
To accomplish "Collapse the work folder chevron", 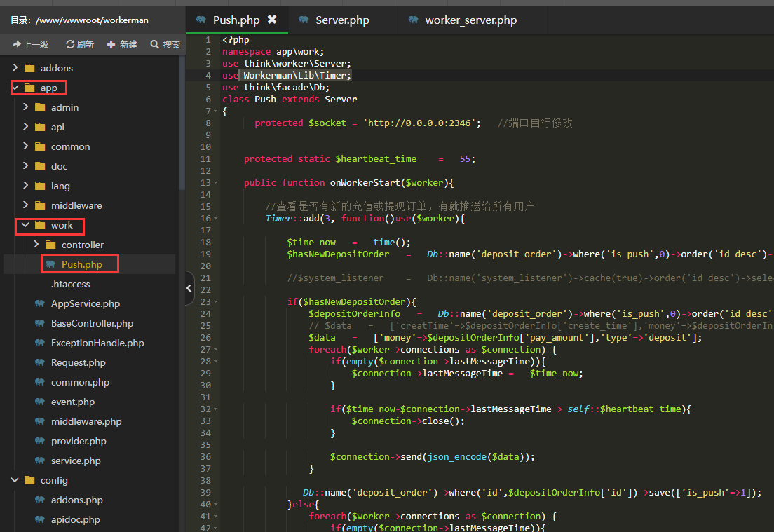I will pos(26,225).
